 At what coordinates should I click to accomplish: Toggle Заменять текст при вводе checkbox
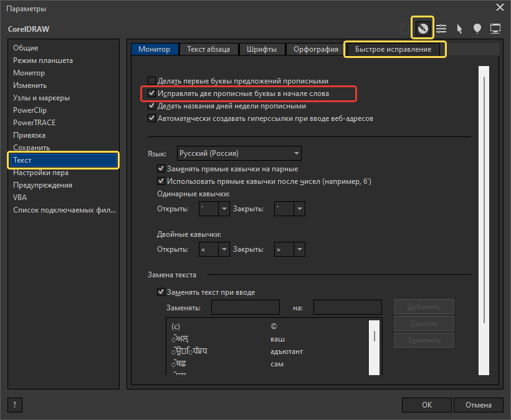point(161,292)
